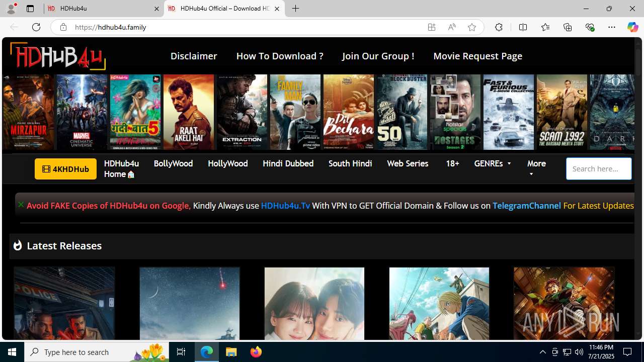This screenshot has width=644, height=362.
Task: Open Firefox on taskbar
Action: (x=256, y=352)
